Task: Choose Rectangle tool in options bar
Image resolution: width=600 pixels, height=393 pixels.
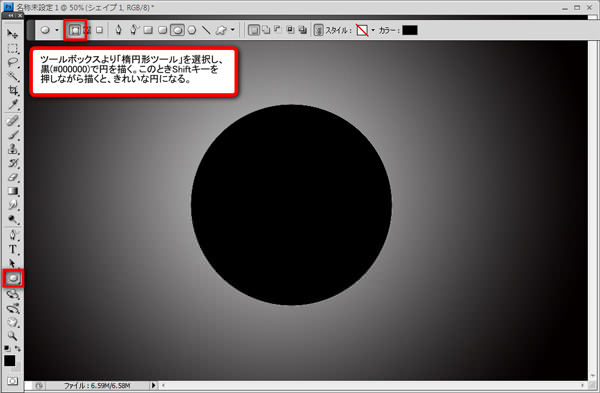Action: [148, 30]
